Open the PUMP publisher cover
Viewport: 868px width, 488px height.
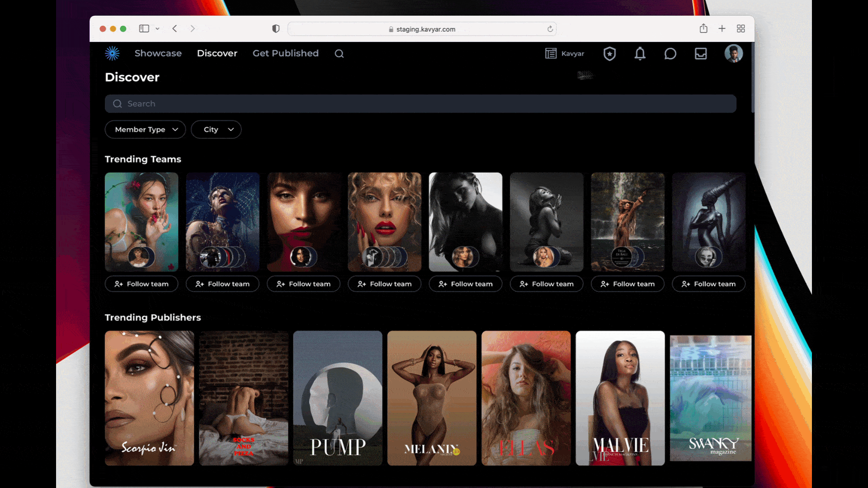[x=338, y=398]
